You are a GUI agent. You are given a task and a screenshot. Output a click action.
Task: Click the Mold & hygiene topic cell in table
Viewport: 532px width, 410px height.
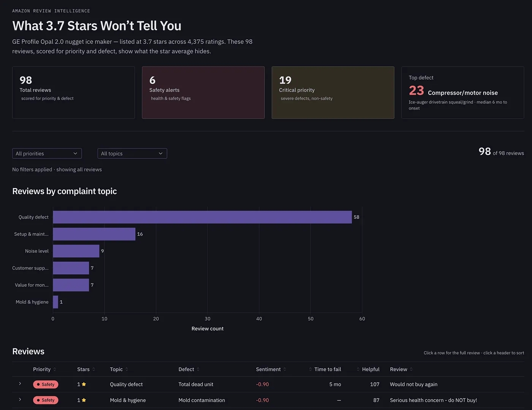(128, 400)
